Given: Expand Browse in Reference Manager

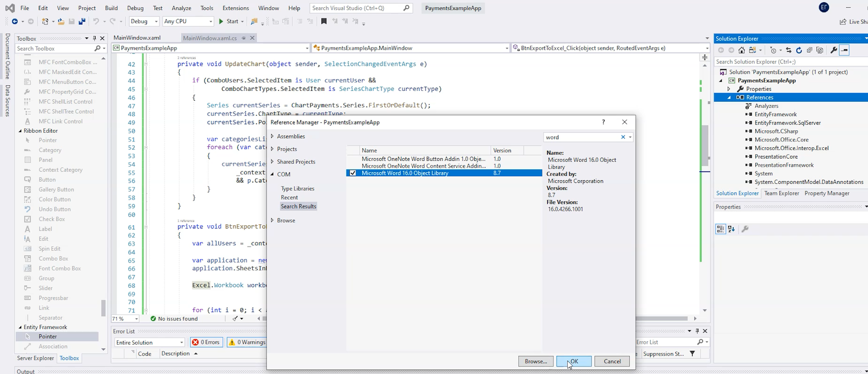Looking at the screenshot, I should [272, 220].
